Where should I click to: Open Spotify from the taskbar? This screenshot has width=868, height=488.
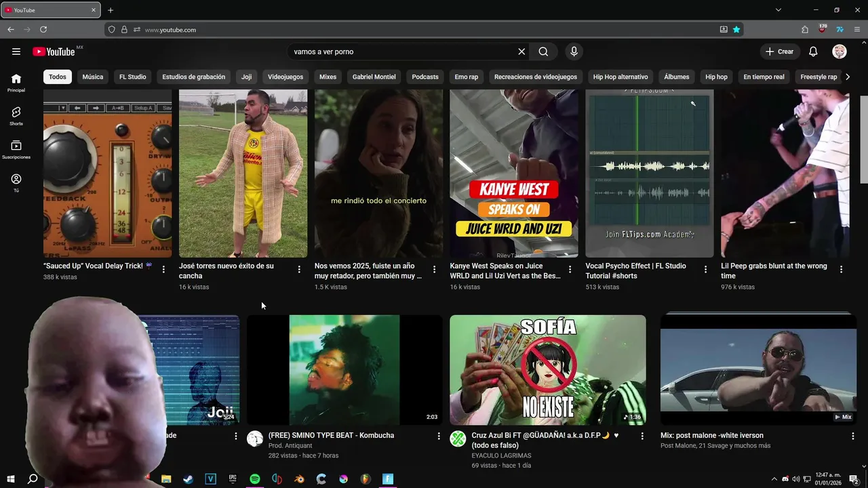(x=255, y=479)
